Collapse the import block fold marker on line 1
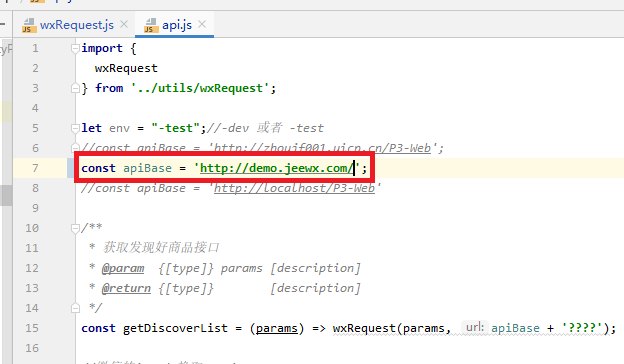The height and width of the screenshot is (364, 624). (75, 49)
